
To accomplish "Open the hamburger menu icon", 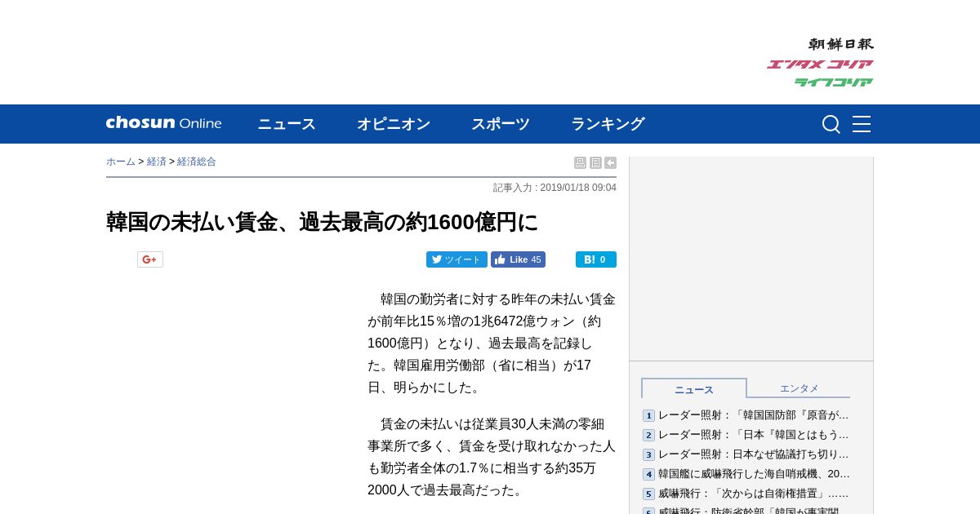I will (862, 124).
